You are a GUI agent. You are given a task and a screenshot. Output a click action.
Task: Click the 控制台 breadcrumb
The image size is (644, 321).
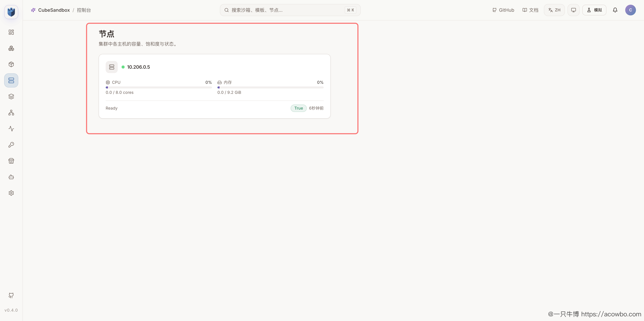(84, 10)
